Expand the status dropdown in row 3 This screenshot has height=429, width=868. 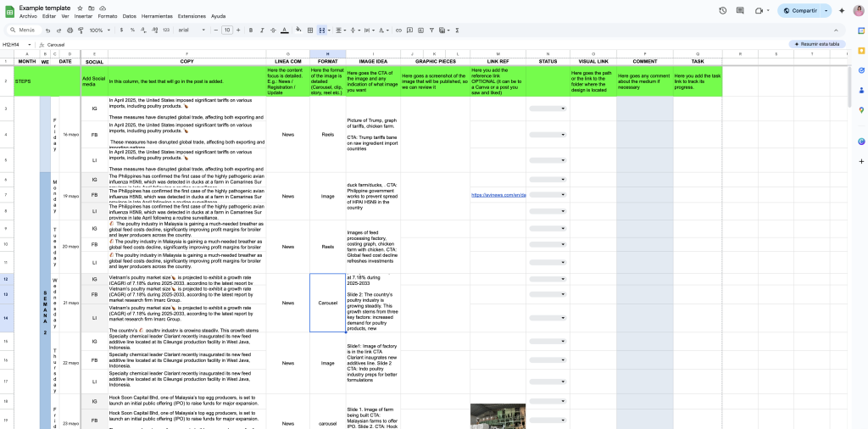coord(548,109)
